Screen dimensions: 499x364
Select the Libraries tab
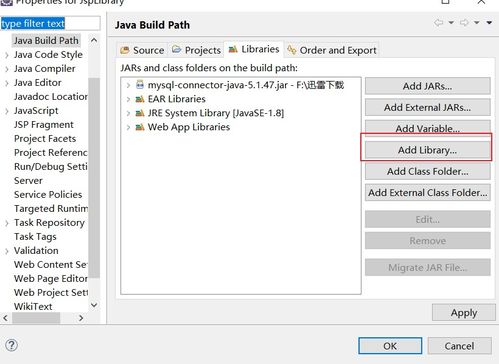pos(254,49)
